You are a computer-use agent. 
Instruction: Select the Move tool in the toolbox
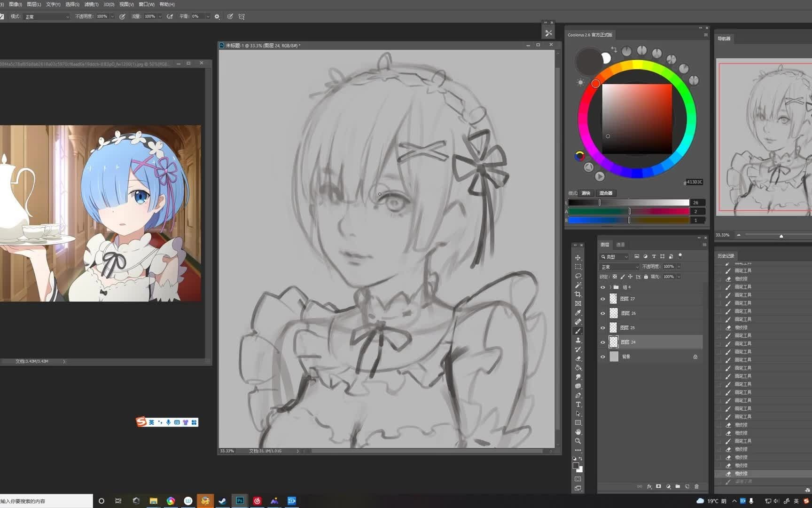click(x=578, y=258)
